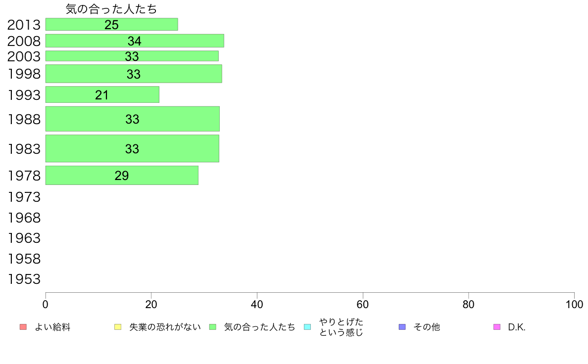Screen dimensions: 588x364
Task: Click the red よい給料 legend swatch
Action: [23, 327]
